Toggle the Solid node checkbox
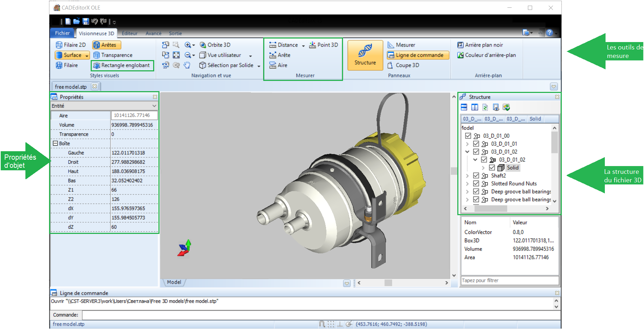Image resolution: width=644 pixels, height=330 pixels. (x=492, y=168)
